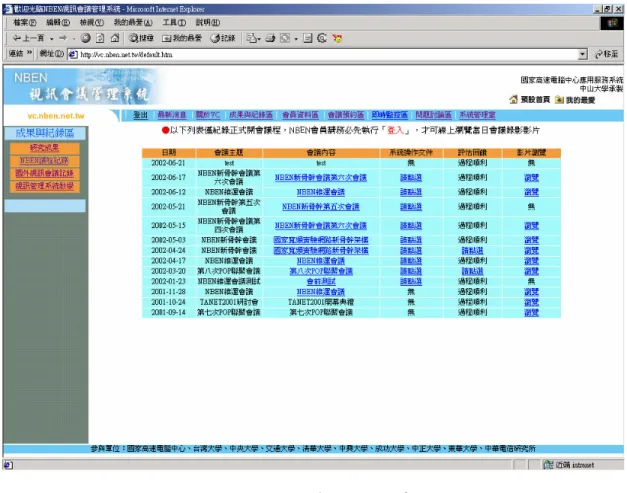Click the address bar URL field

(328, 54)
